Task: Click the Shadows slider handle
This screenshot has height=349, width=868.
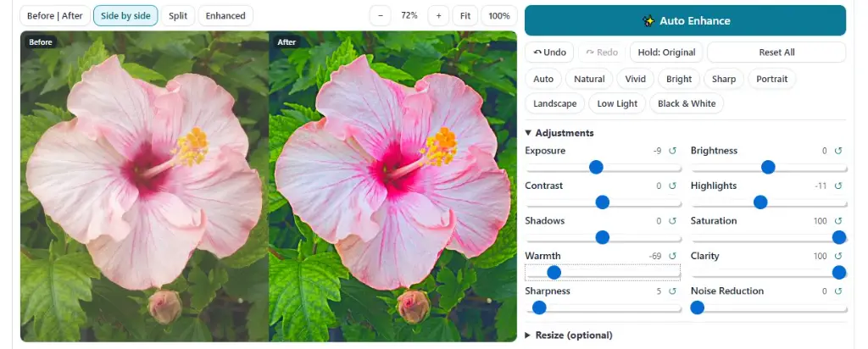Action: click(x=603, y=237)
